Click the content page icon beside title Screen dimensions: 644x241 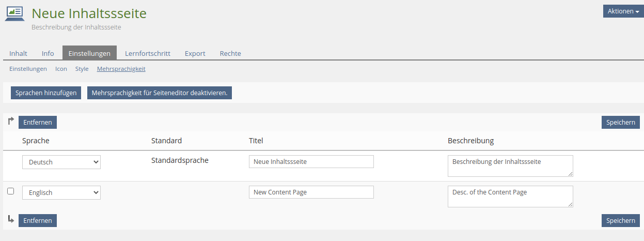point(14,14)
